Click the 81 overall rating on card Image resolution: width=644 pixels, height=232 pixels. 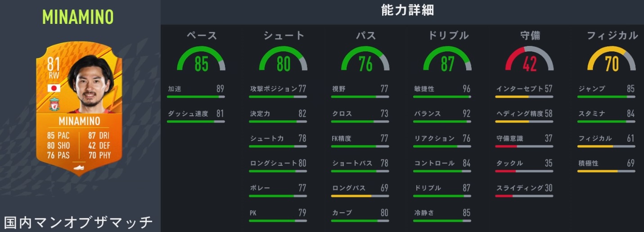(54, 64)
